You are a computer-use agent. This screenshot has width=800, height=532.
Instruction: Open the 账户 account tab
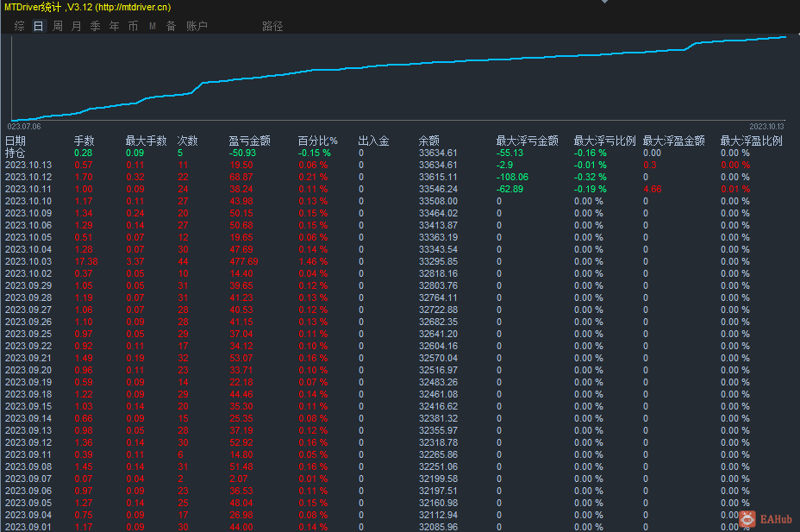(197, 26)
